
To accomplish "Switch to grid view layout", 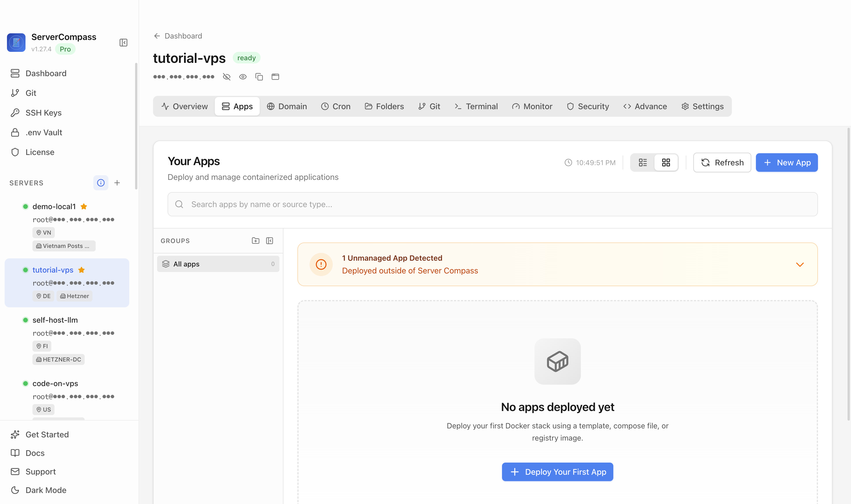I will [666, 163].
